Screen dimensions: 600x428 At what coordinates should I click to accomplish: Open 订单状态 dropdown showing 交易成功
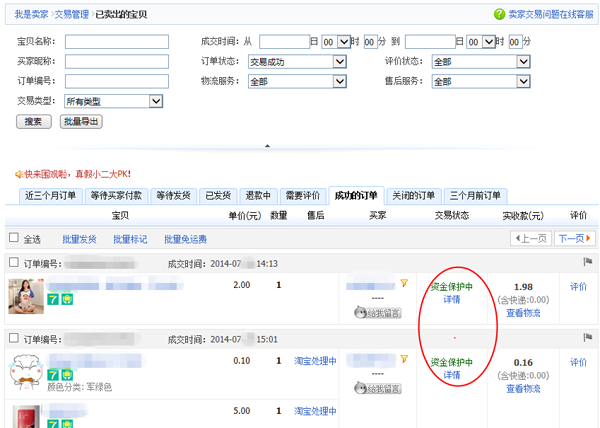(x=297, y=62)
